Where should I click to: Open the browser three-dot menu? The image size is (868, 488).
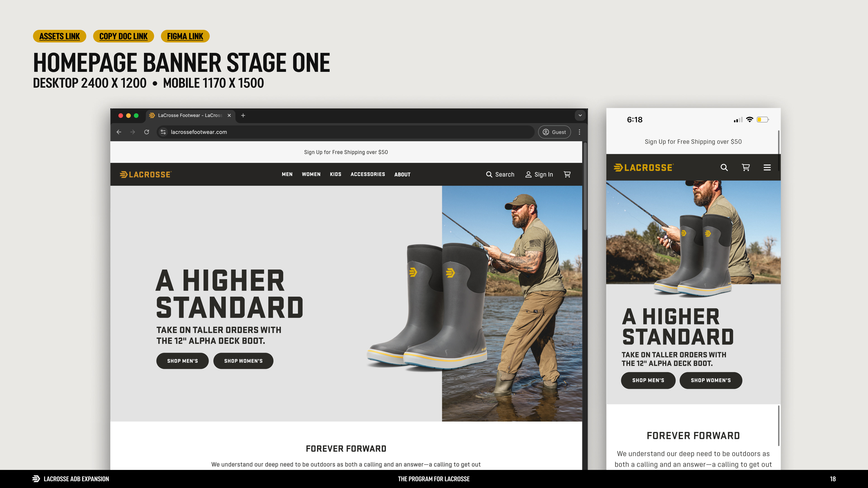point(579,132)
